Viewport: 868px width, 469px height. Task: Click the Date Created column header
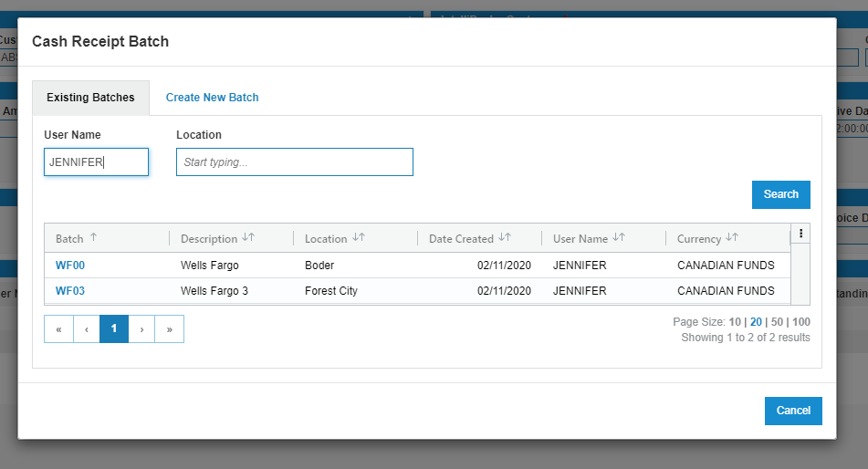(x=479, y=239)
